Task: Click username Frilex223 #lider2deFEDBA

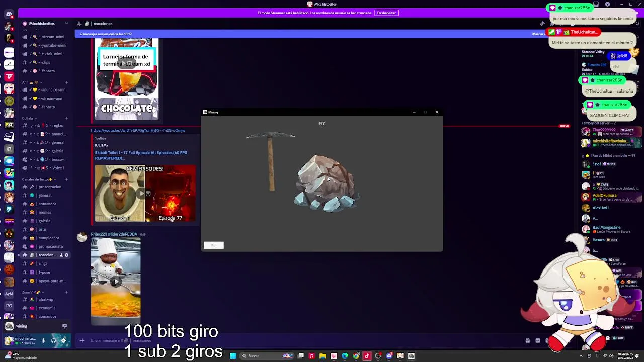Action: pyautogui.click(x=114, y=234)
